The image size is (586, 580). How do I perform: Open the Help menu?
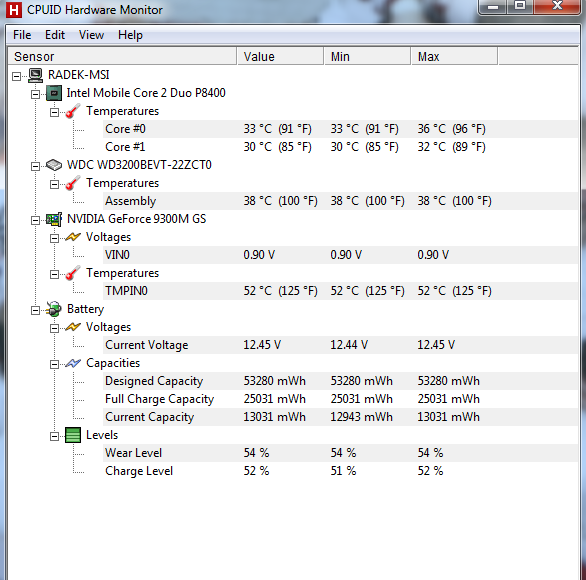(130, 35)
